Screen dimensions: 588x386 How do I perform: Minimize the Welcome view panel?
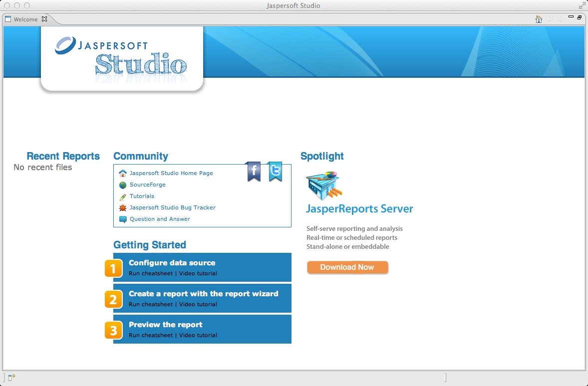pos(571,17)
